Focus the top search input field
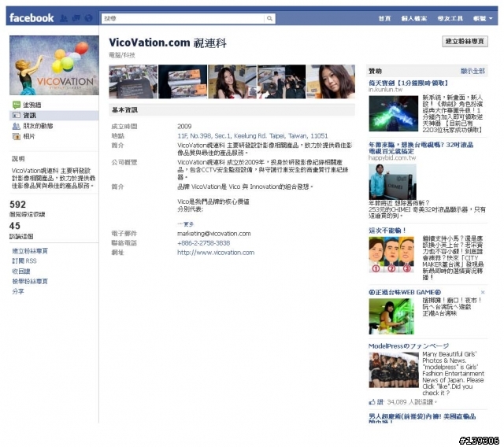 183,19
